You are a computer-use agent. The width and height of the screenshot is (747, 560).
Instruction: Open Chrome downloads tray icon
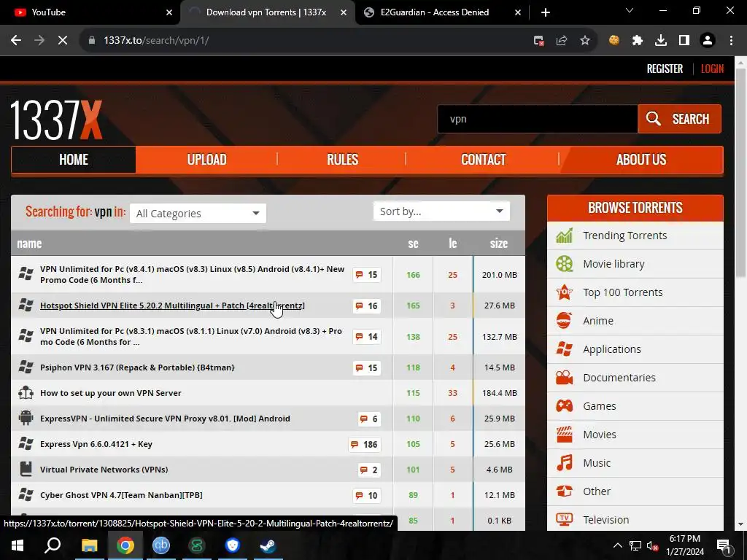pyautogui.click(x=661, y=41)
